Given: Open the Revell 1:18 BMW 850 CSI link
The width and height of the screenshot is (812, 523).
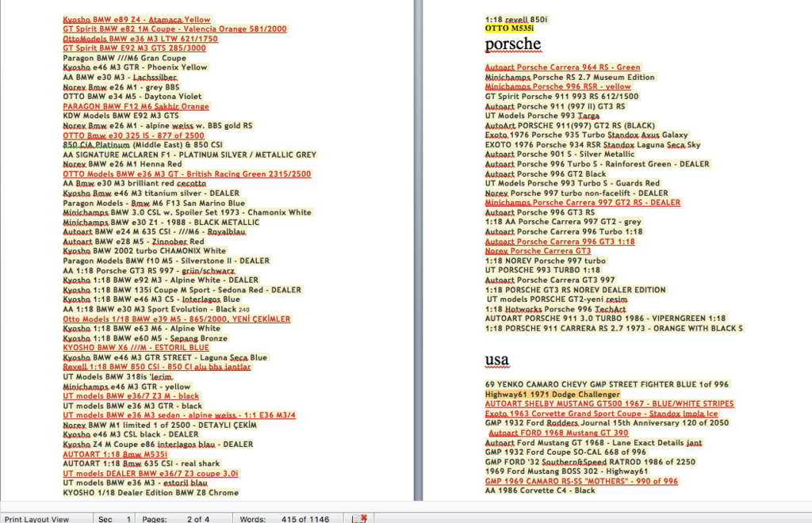Looking at the screenshot, I should [x=157, y=367].
